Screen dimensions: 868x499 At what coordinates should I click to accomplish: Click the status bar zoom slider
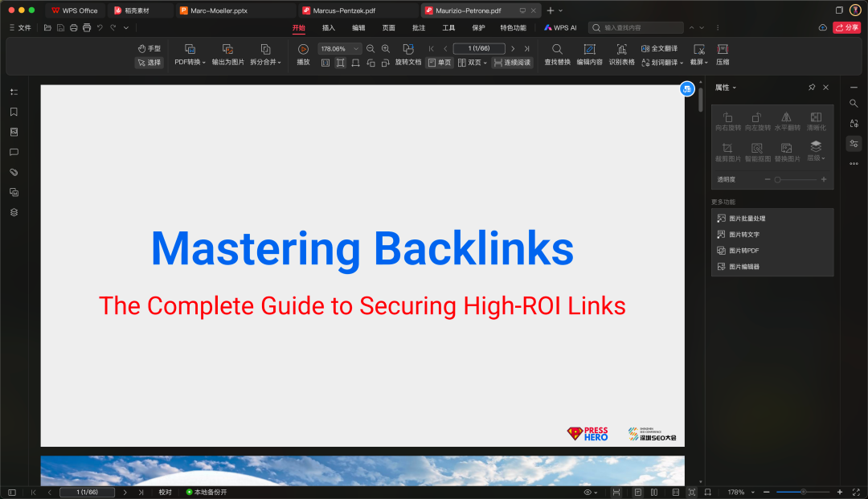(803, 492)
